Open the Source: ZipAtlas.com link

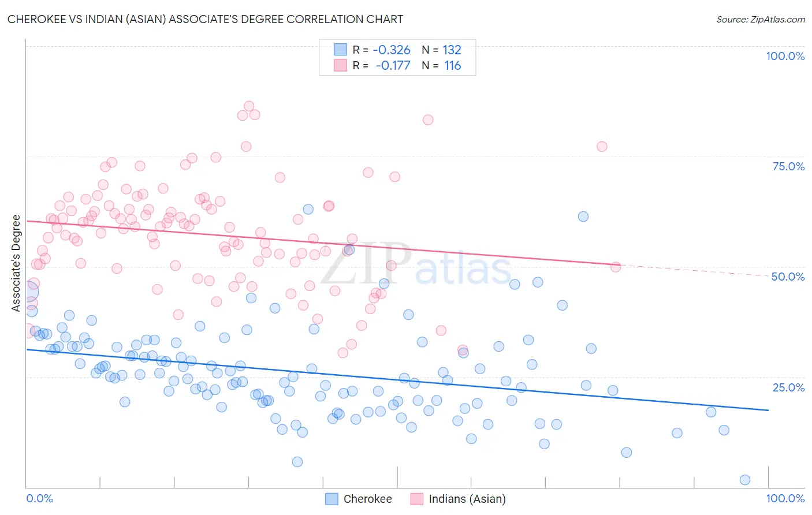pos(761,19)
